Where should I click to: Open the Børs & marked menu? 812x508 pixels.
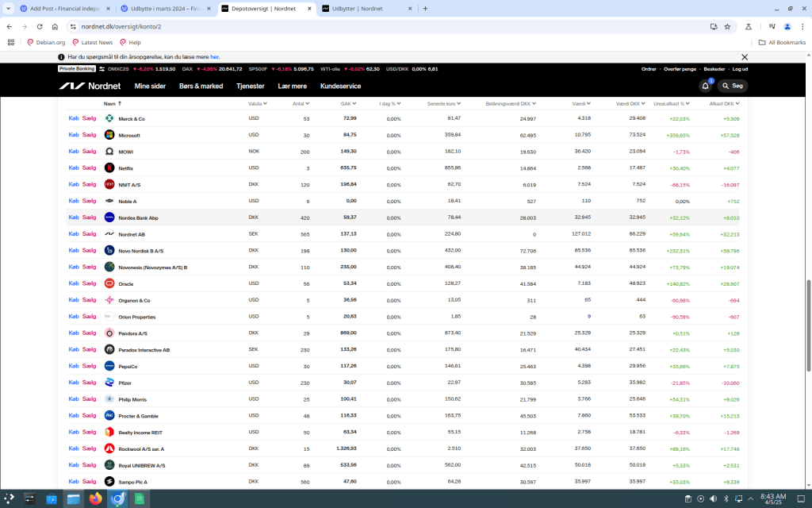[201, 86]
